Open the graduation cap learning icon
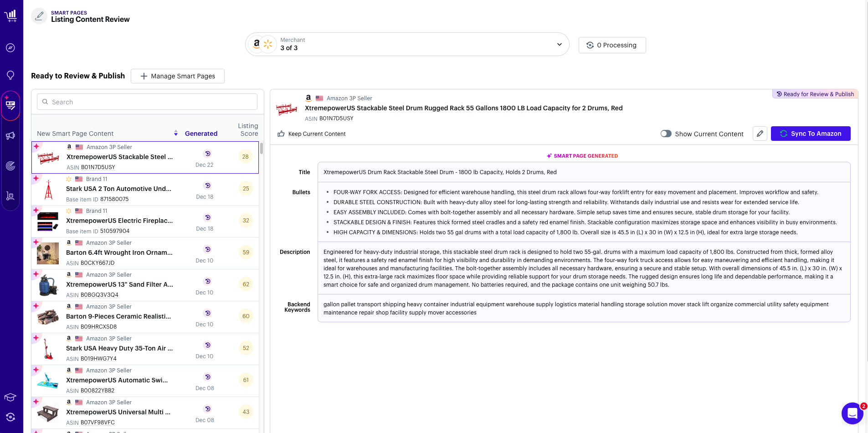 tap(10, 397)
